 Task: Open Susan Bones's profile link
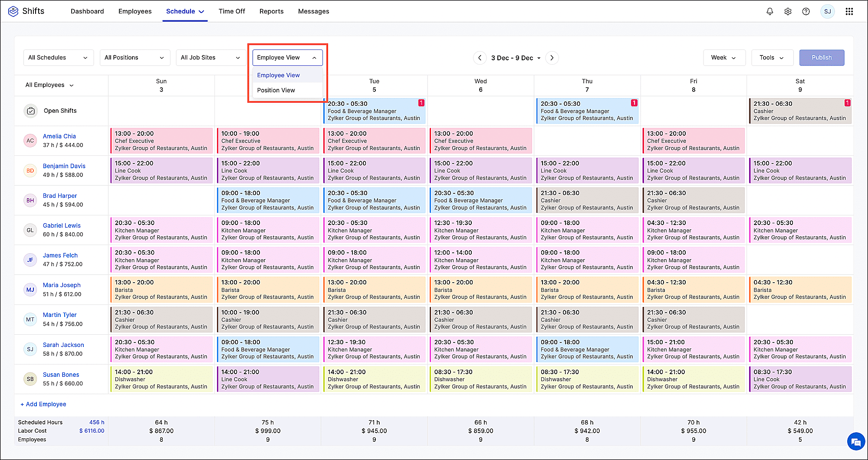pyautogui.click(x=61, y=375)
